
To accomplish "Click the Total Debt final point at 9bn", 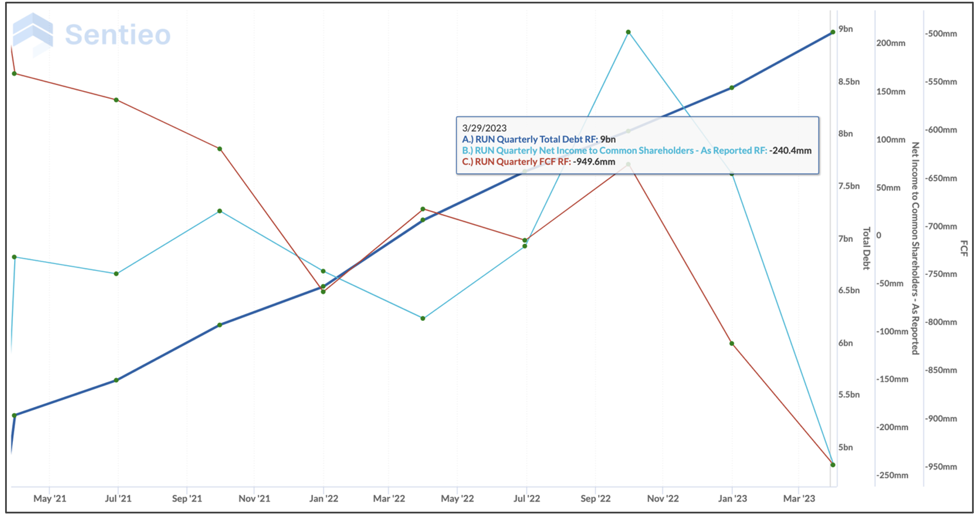I will pyautogui.click(x=833, y=32).
